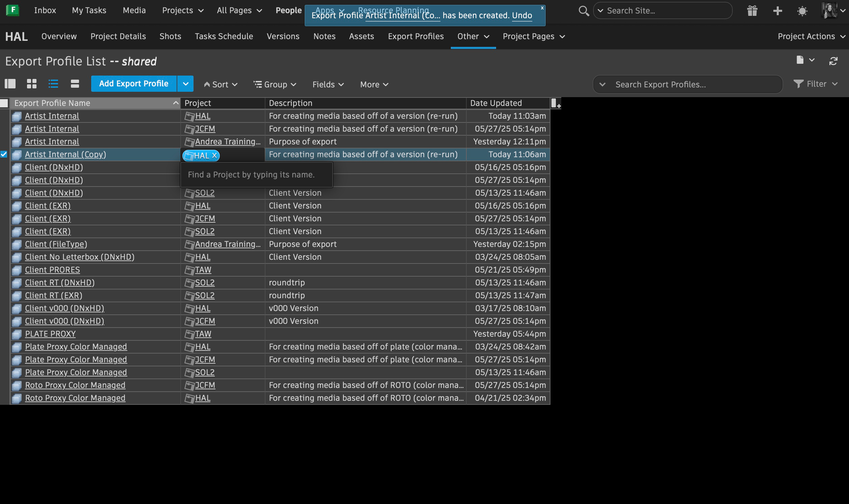This screenshot has height=504, width=849.
Task: Switch to card view mode icon
Action: (75, 84)
